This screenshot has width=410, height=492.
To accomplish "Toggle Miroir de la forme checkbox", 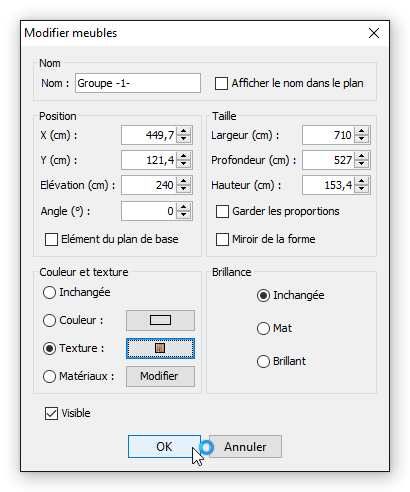I will point(222,239).
